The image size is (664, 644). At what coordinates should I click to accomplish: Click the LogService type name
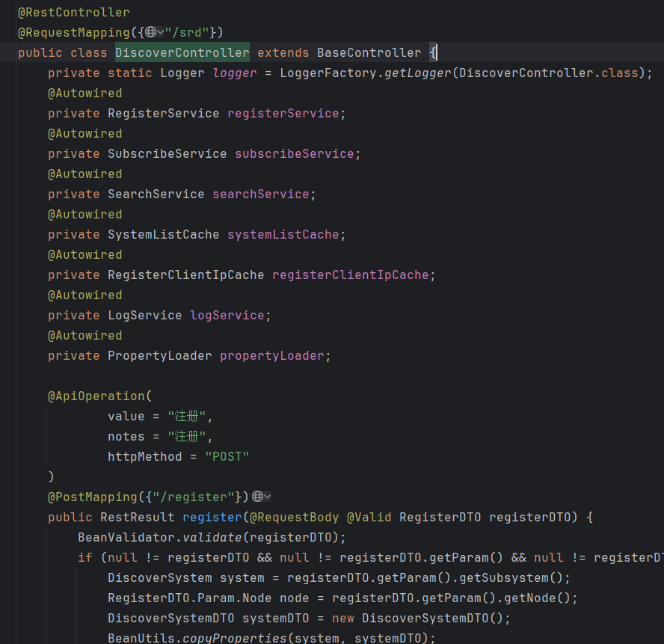tap(145, 315)
